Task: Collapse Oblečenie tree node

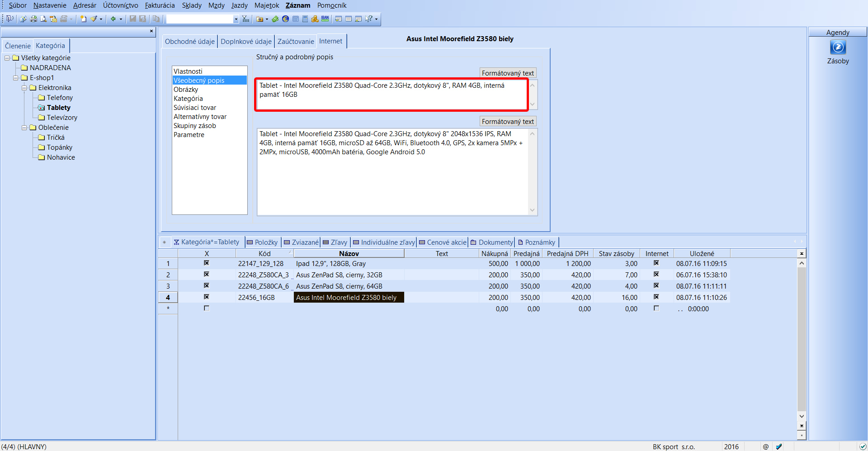Action: [24, 128]
